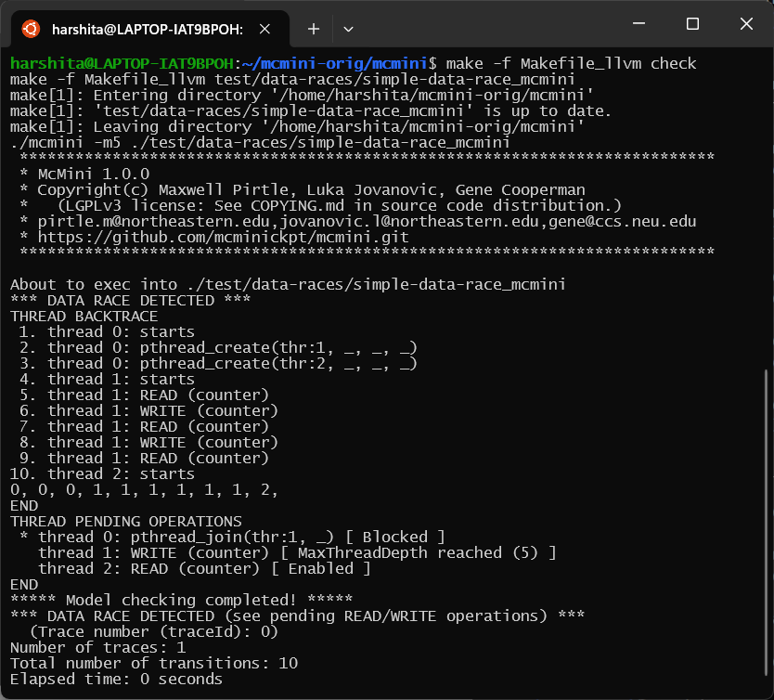Select the harshita@LAPTOP-IAT9BPOH tab title
The width and height of the screenshot is (774, 700).
coord(148,30)
